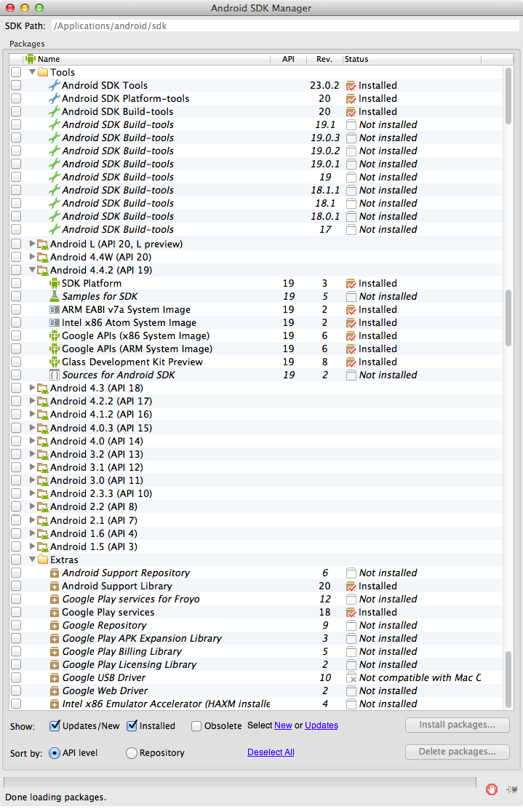This screenshot has height=812, width=523.
Task: Click the API column header
Action: (289, 59)
